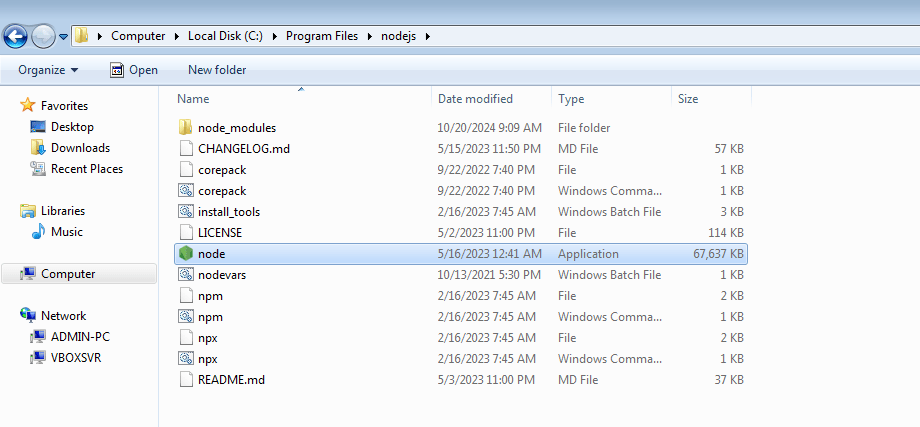This screenshot has width=920, height=427.
Task: Click the Open toolbar button
Action: tap(134, 70)
